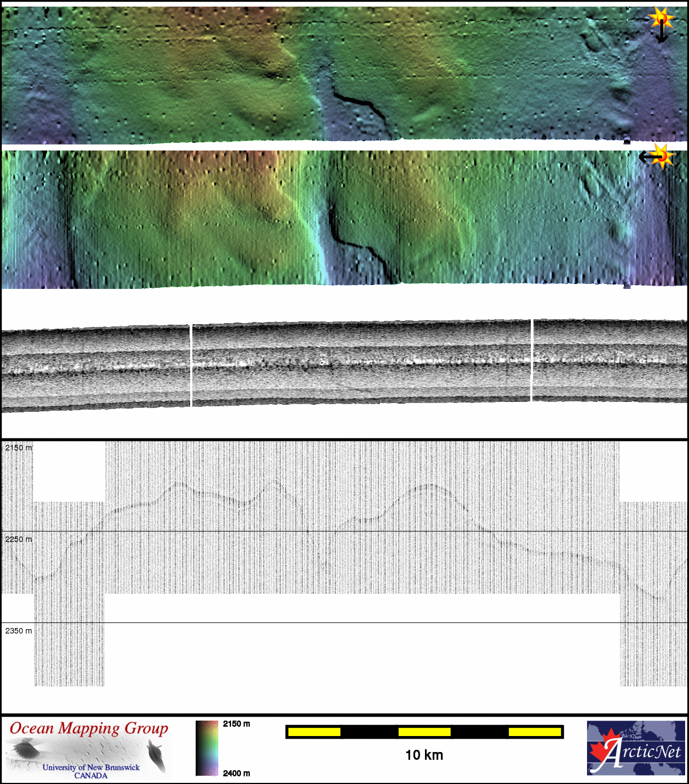Click the leftmost yellow scale bar segment
Viewport: 689px width, 784px height.
pos(314,732)
